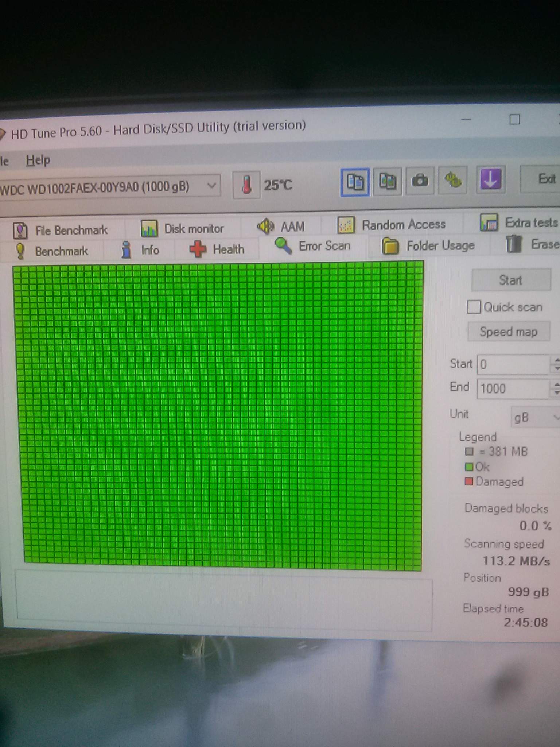The image size is (560, 747).
Task: Click the Start position input field
Action: [x=514, y=364]
